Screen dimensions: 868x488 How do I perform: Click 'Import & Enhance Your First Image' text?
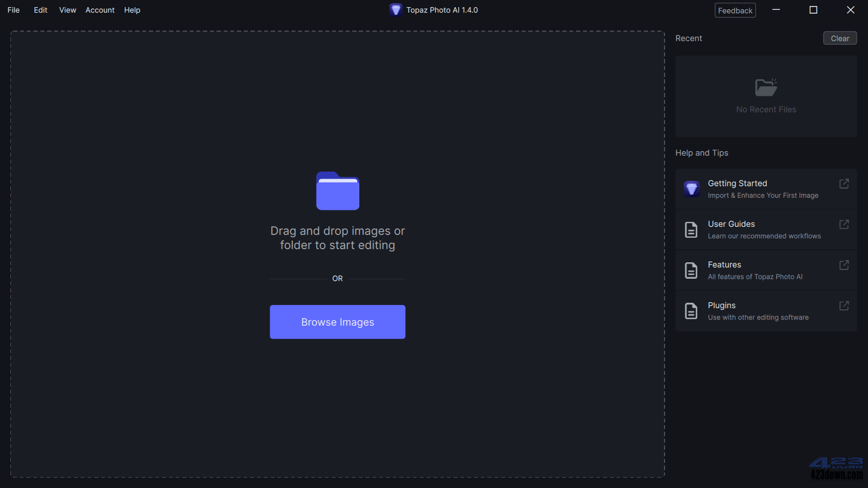[x=763, y=196]
